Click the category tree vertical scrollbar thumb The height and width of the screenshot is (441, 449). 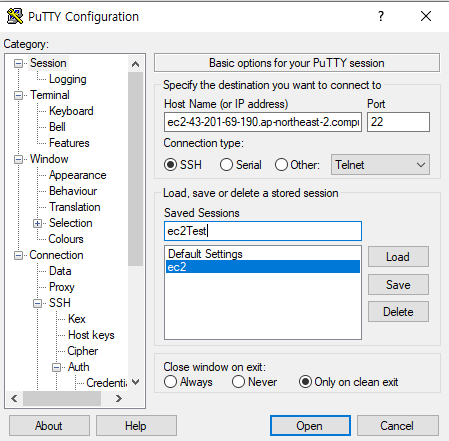pyautogui.click(x=135, y=169)
